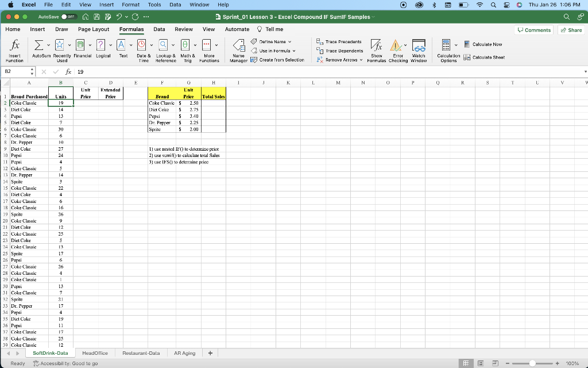This screenshot has width=588, height=368.
Task: Open the HeadOffice sheet tab
Action: pos(95,352)
